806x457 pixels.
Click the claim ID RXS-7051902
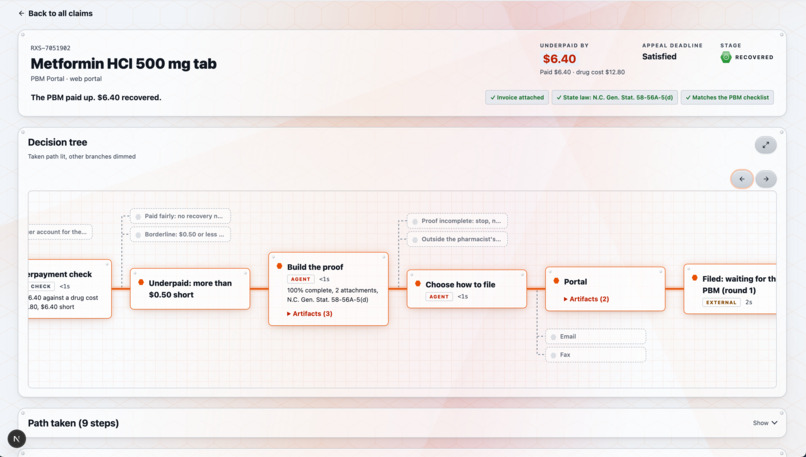click(x=50, y=48)
